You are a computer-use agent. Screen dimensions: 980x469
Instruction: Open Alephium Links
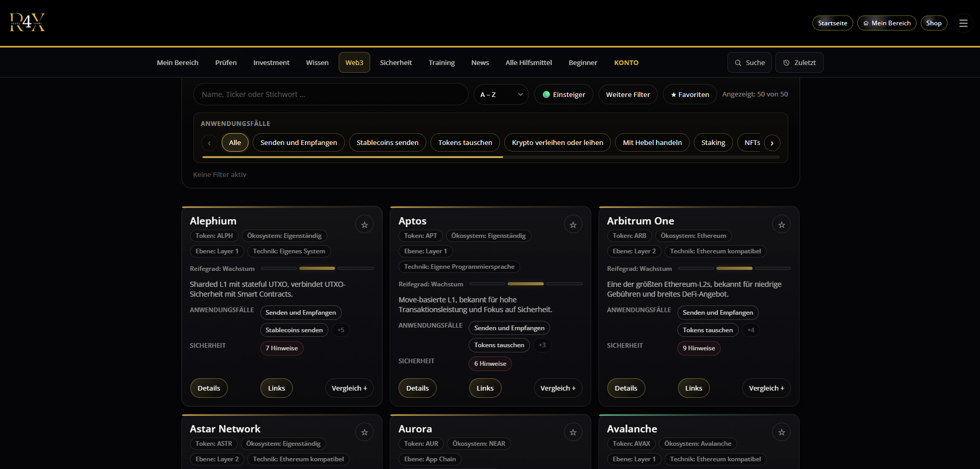[x=276, y=388]
